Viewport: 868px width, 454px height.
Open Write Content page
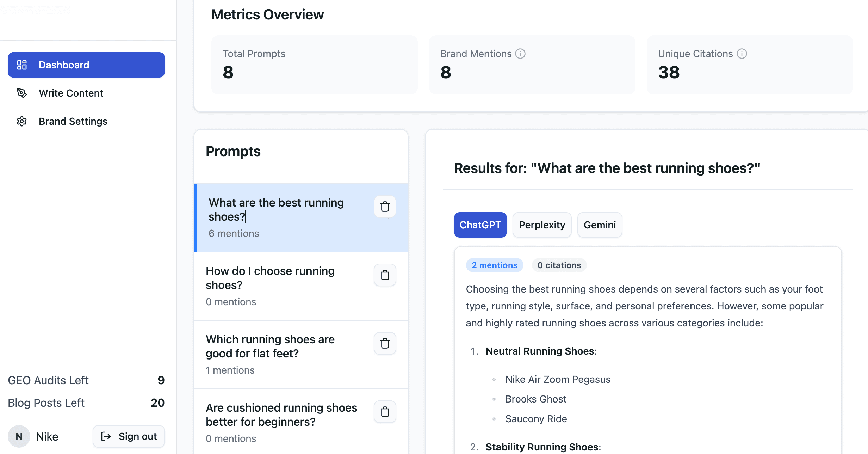point(86,93)
